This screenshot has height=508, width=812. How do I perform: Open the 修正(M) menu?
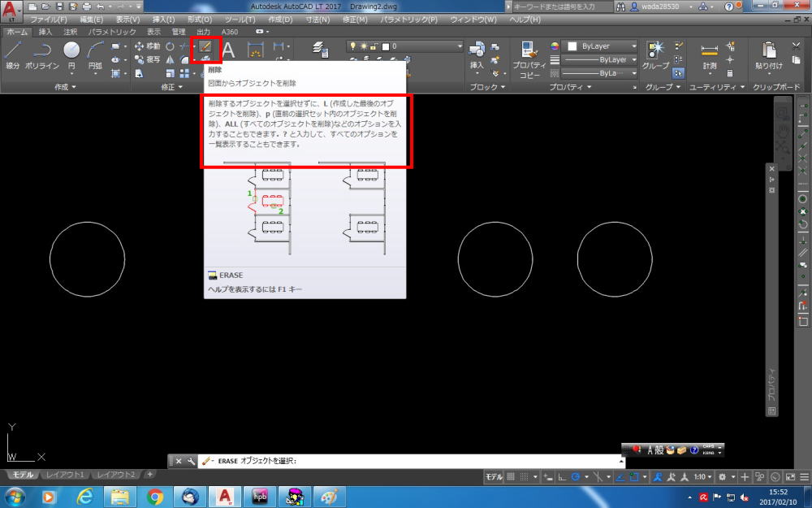[x=355, y=20]
